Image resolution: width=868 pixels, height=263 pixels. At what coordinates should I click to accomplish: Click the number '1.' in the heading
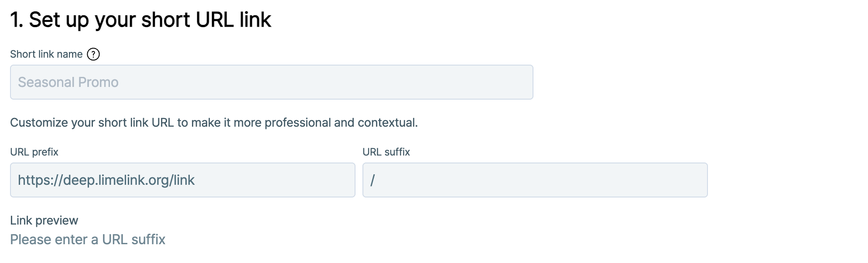tap(17, 20)
